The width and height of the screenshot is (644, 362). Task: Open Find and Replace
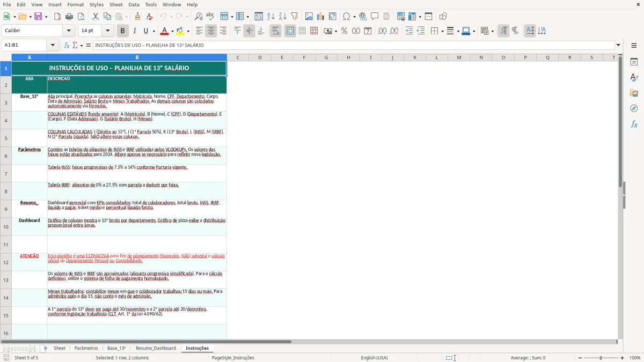click(x=199, y=17)
